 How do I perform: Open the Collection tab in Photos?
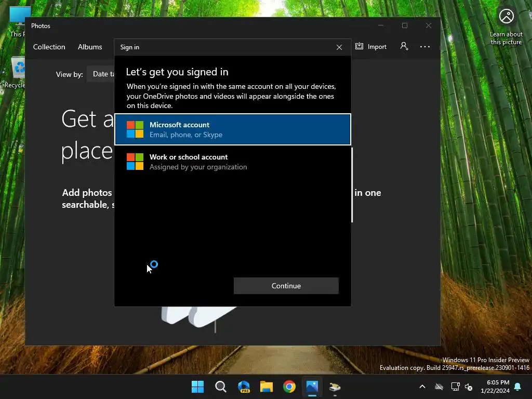[49, 47]
